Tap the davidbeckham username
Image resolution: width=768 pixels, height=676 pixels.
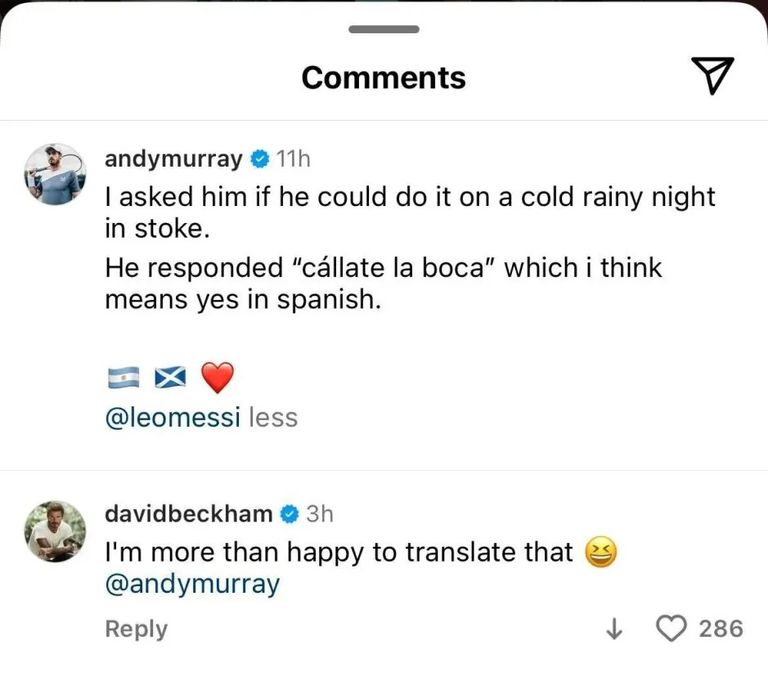(x=188, y=514)
